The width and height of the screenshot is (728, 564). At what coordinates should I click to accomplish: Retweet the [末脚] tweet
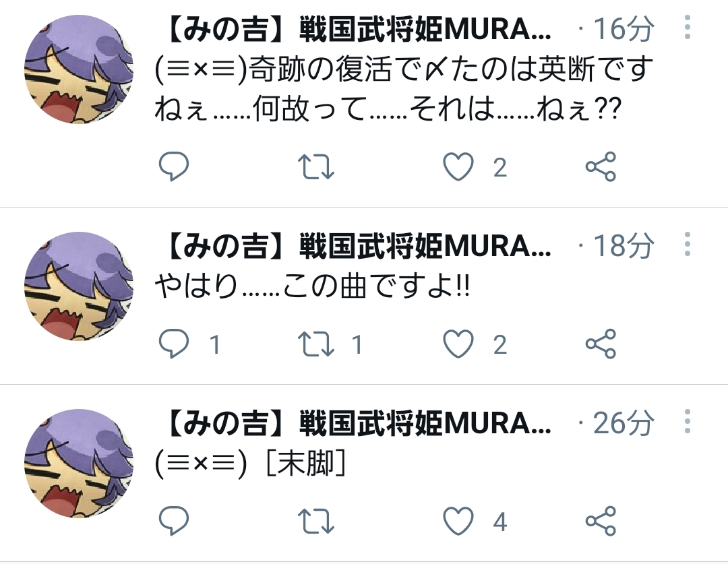pyautogui.click(x=315, y=522)
